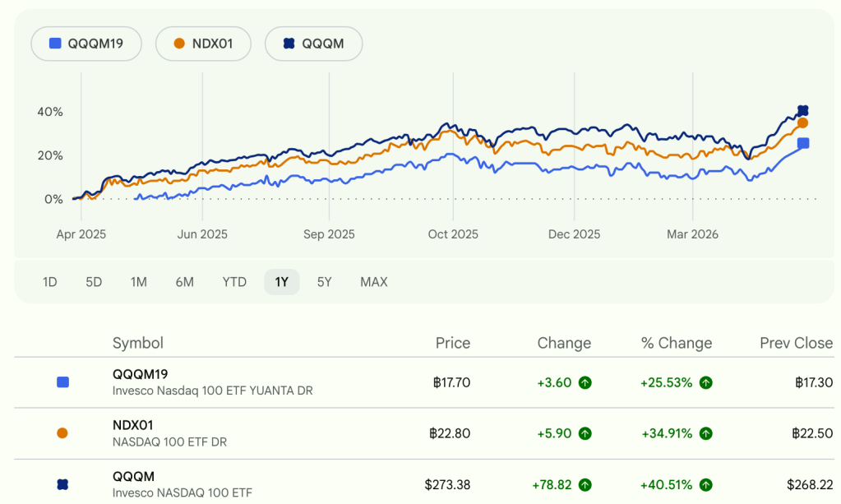Select the YTD time range
Viewport: 841px width, 504px height.
click(234, 282)
